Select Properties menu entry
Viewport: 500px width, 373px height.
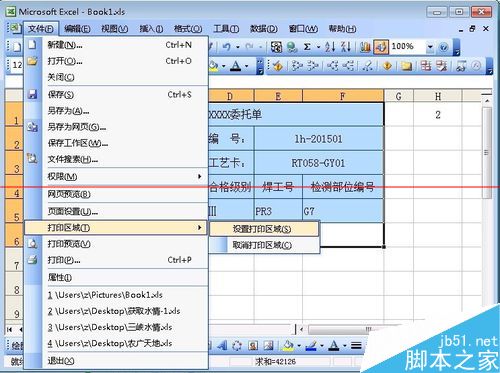(116, 277)
